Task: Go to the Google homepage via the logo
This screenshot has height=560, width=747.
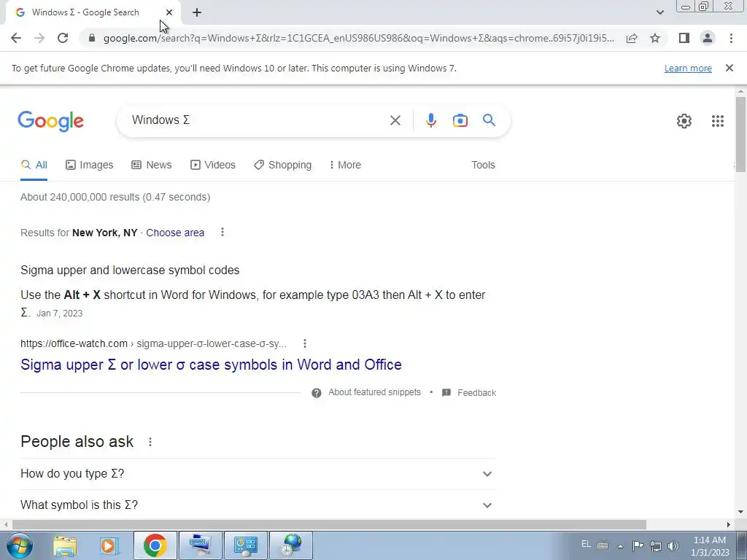Action: (x=51, y=121)
